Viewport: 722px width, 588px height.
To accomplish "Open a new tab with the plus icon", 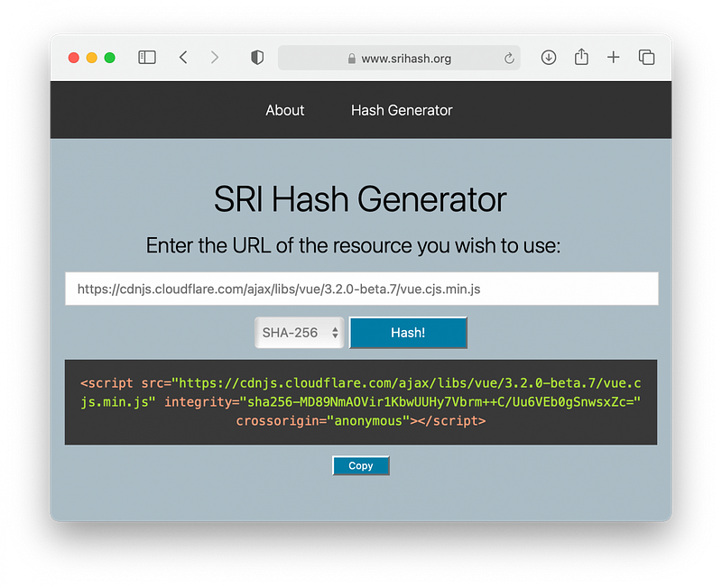I will tap(614, 58).
